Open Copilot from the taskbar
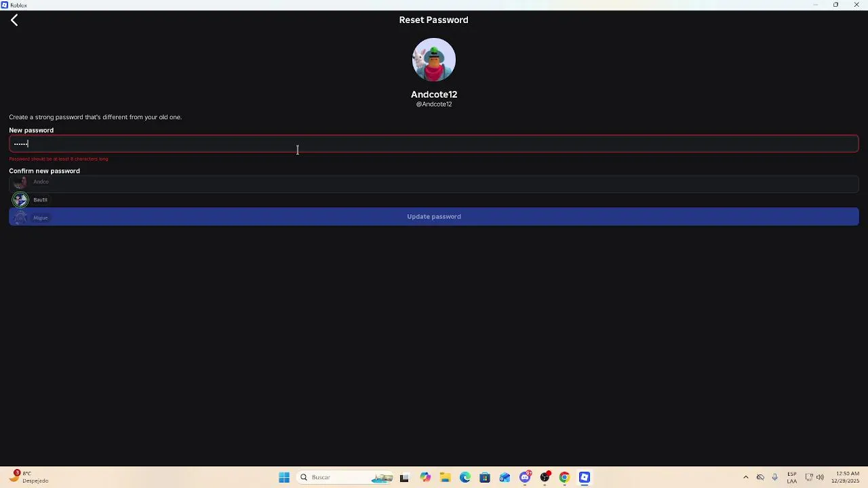Screen dimensions: 868x488 coord(425,478)
